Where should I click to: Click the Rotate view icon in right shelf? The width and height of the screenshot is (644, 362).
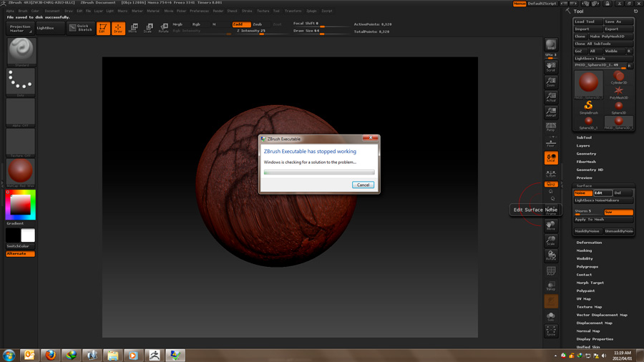click(551, 255)
